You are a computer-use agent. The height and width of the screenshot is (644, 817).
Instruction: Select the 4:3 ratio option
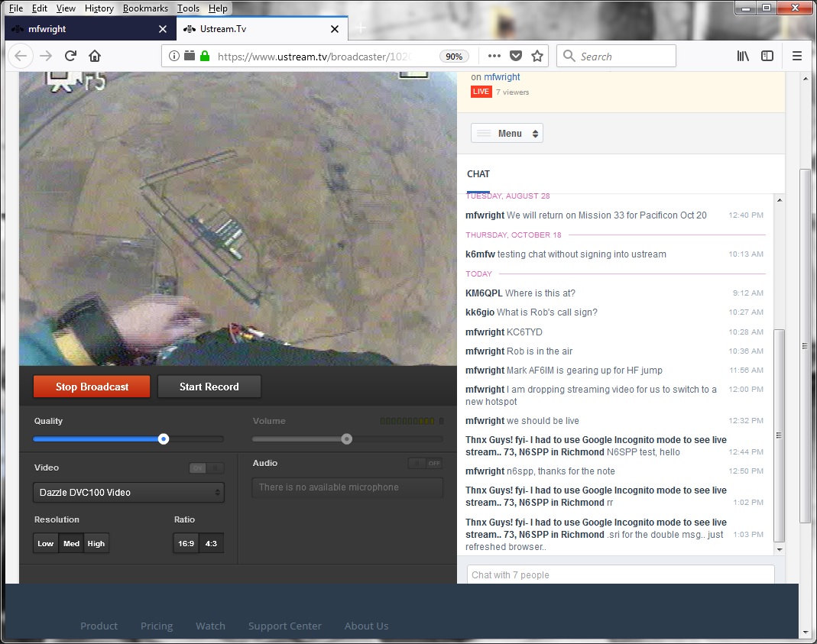(x=211, y=544)
